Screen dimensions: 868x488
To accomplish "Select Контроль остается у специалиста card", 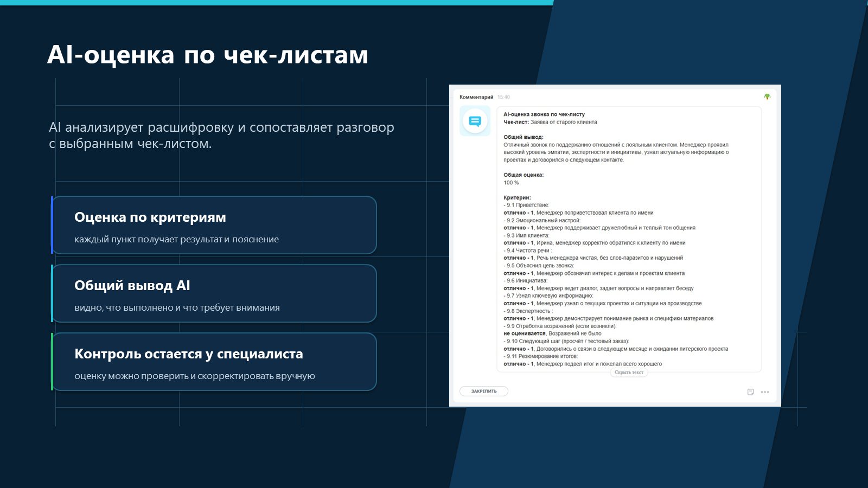I will pyautogui.click(x=214, y=362).
